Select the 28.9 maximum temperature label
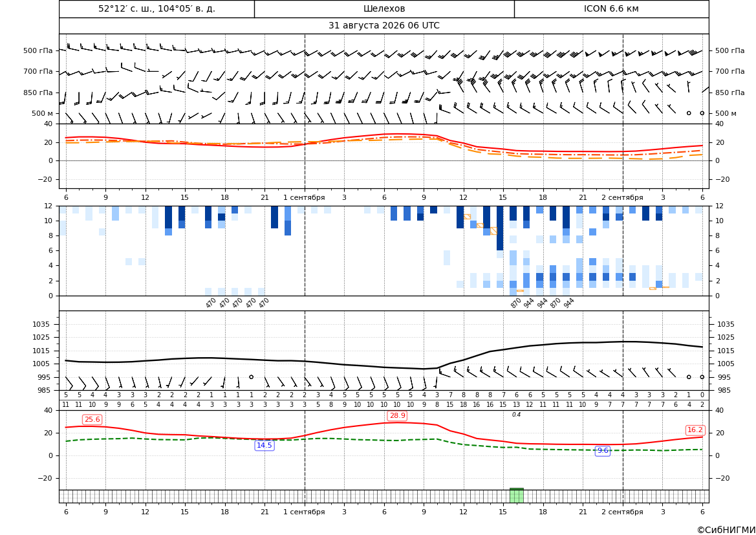This screenshot has height=535, width=756. pyautogui.click(x=397, y=415)
